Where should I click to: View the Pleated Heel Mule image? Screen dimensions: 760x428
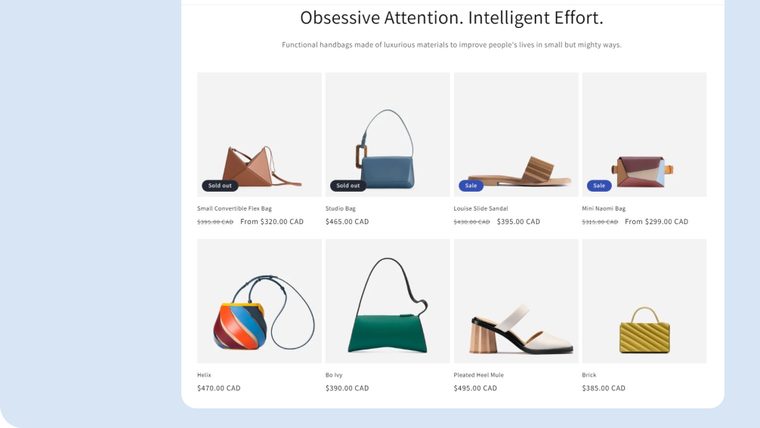pyautogui.click(x=516, y=300)
